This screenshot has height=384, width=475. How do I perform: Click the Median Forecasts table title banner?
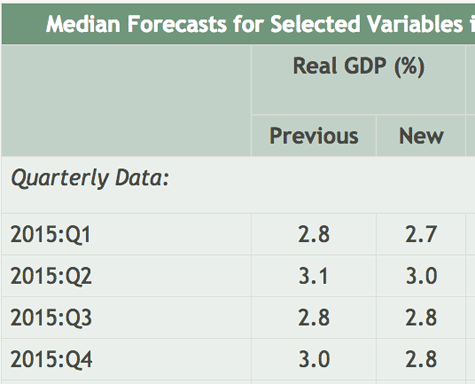pyautogui.click(x=238, y=24)
